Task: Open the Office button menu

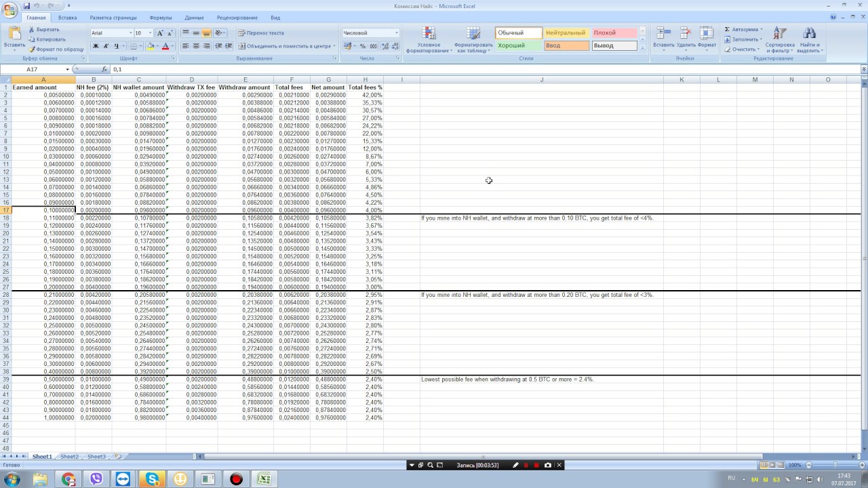Action: point(9,10)
